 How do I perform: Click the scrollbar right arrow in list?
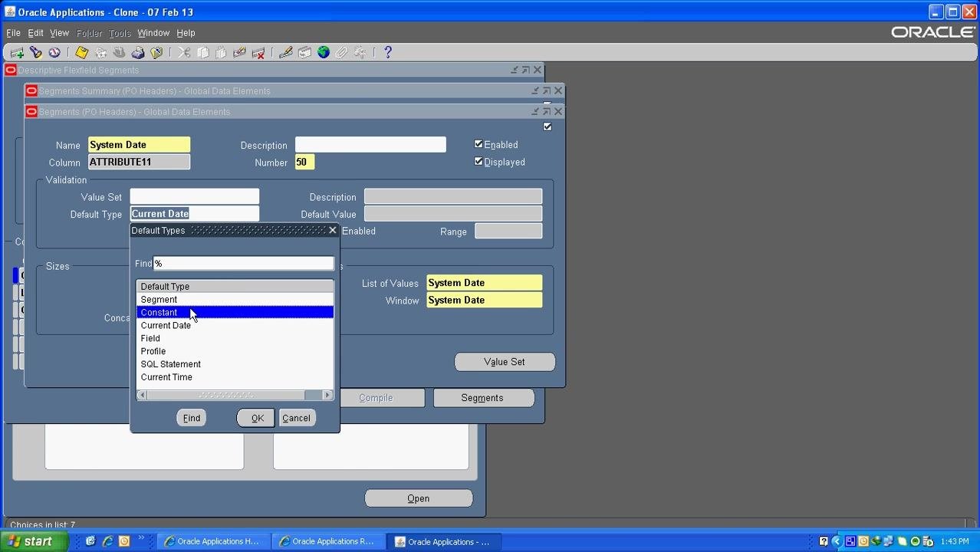click(x=328, y=396)
